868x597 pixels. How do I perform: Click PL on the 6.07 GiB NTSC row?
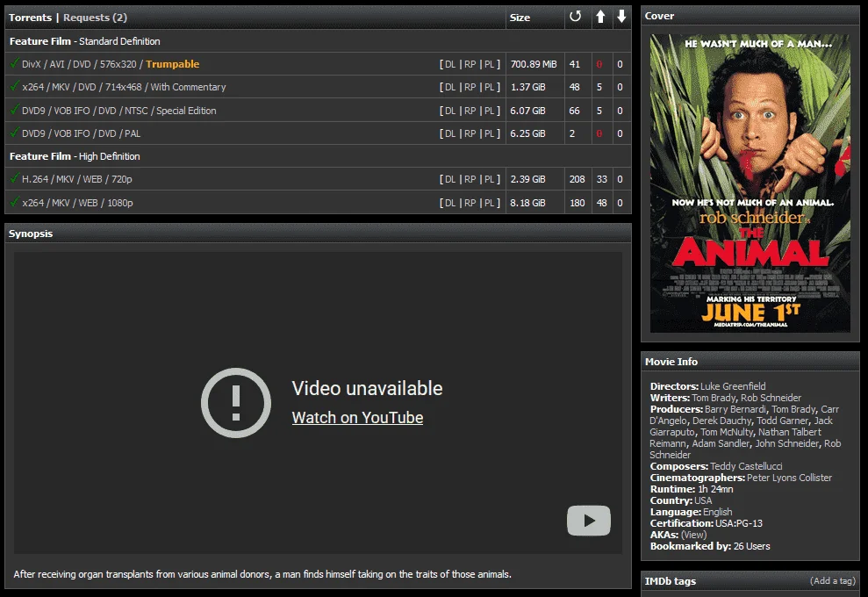point(490,111)
